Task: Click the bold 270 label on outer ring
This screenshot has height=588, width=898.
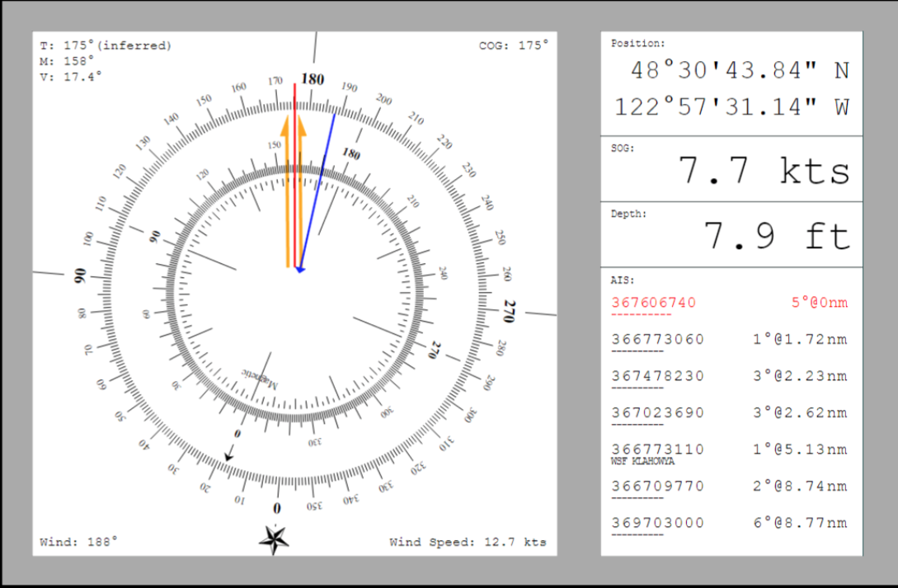Action: 509,311
